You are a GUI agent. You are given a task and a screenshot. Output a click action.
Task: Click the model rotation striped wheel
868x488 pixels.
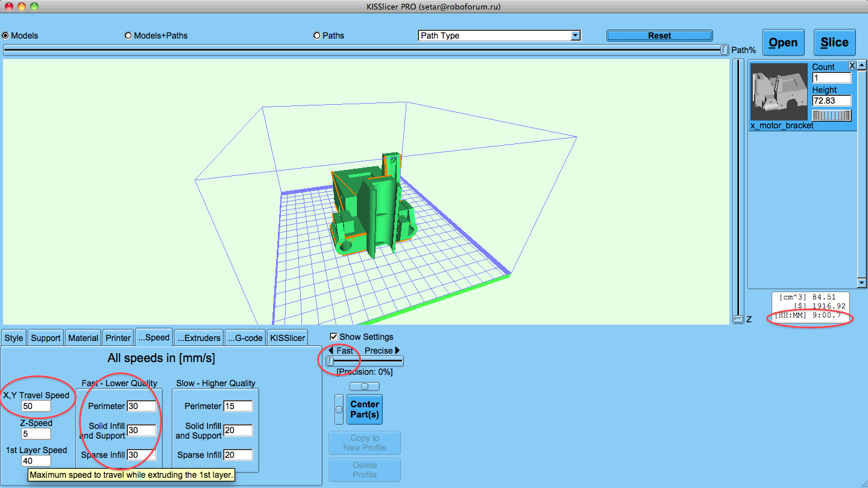[831, 115]
